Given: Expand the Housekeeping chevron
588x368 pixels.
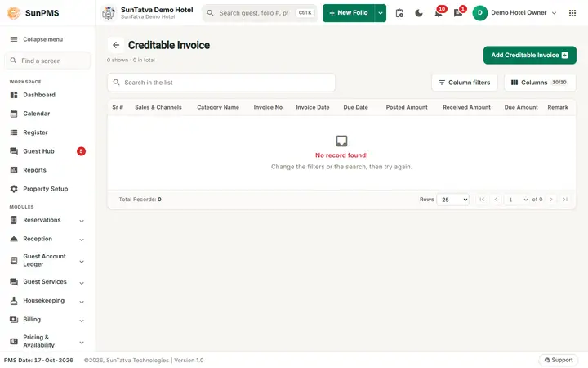Looking at the screenshot, I should [82, 302].
